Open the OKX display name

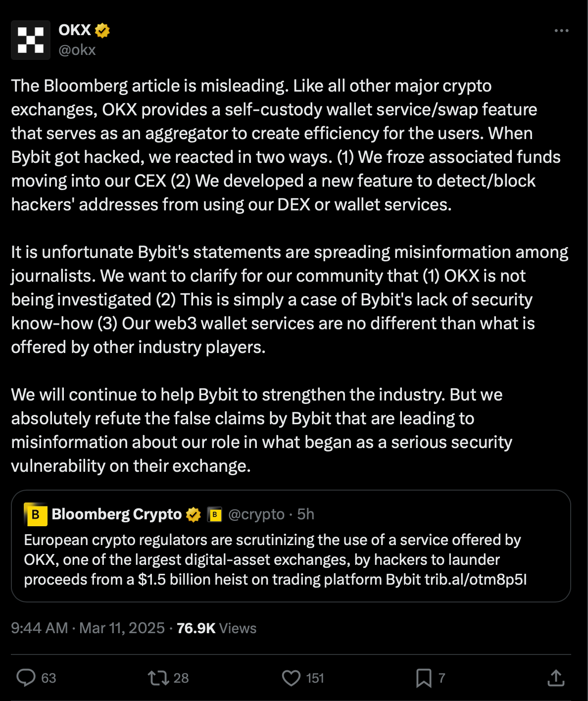(75, 30)
